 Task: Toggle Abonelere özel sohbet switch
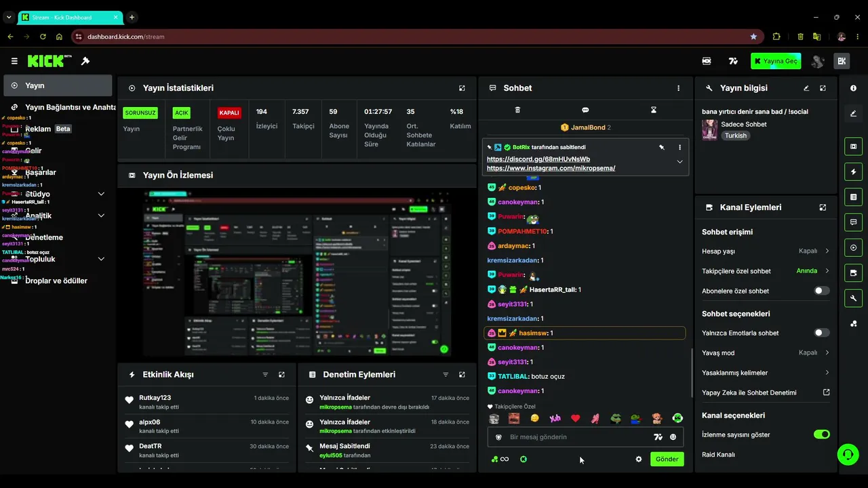[x=821, y=291]
